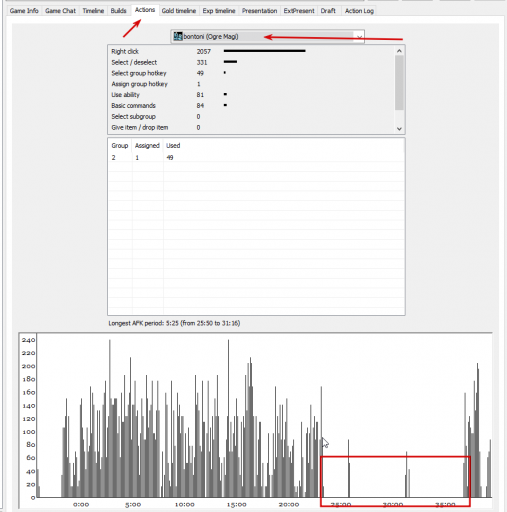Open the ExtPresent tab

[299, 11]
